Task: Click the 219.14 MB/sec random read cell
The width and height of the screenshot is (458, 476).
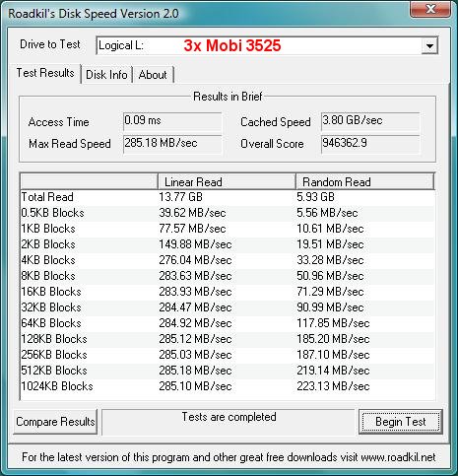Action: 333,371
